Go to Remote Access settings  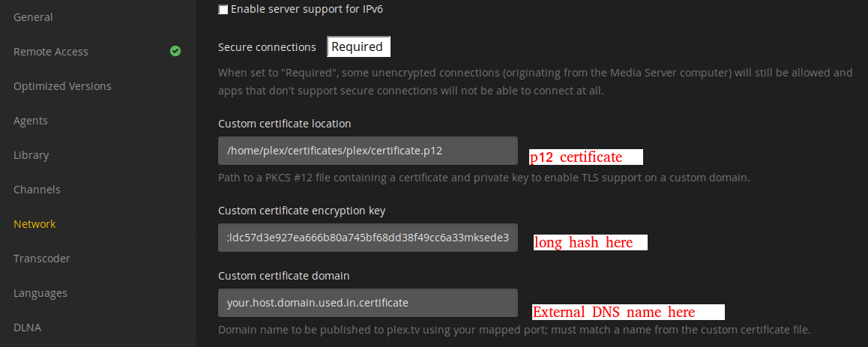click(x=51, y=52)
